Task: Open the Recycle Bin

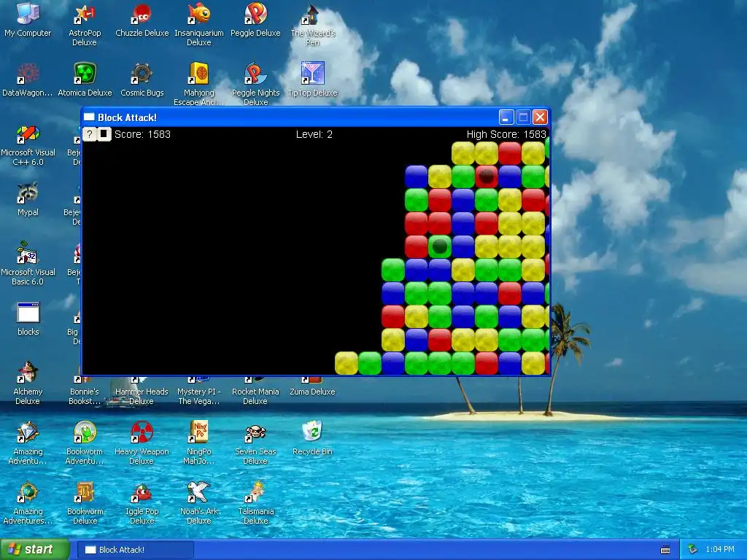Action: [312, 438]
